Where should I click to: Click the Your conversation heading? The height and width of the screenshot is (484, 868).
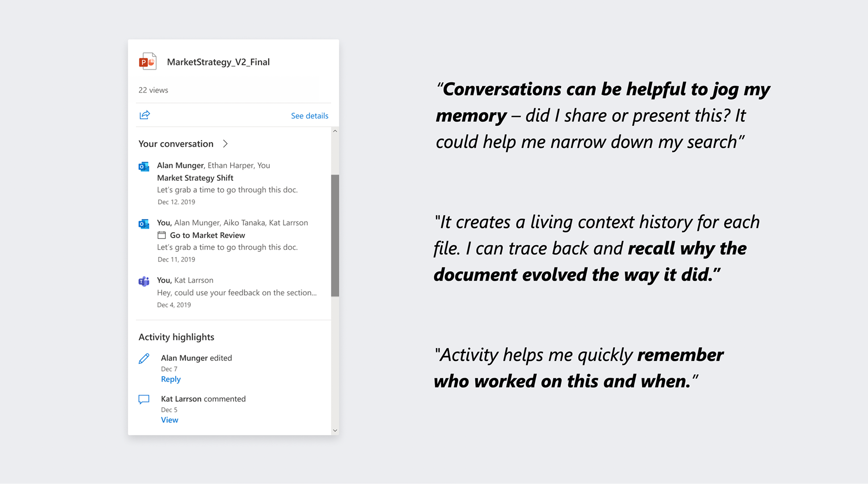tap(176, 144)
